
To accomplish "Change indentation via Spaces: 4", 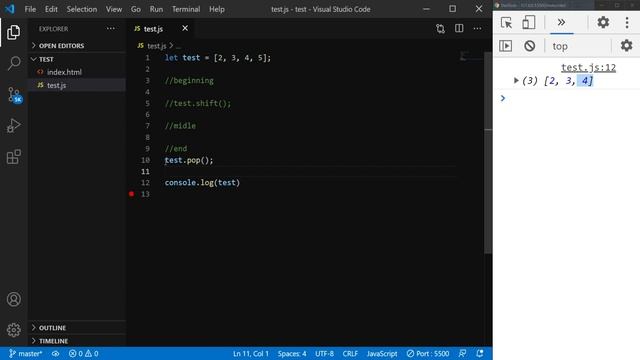I will coord(292,353).
